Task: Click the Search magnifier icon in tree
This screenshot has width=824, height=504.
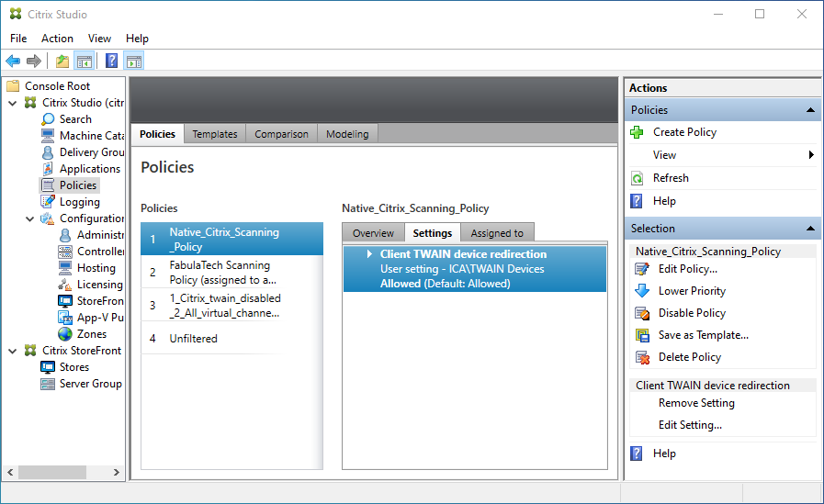Action: [48, 119]
